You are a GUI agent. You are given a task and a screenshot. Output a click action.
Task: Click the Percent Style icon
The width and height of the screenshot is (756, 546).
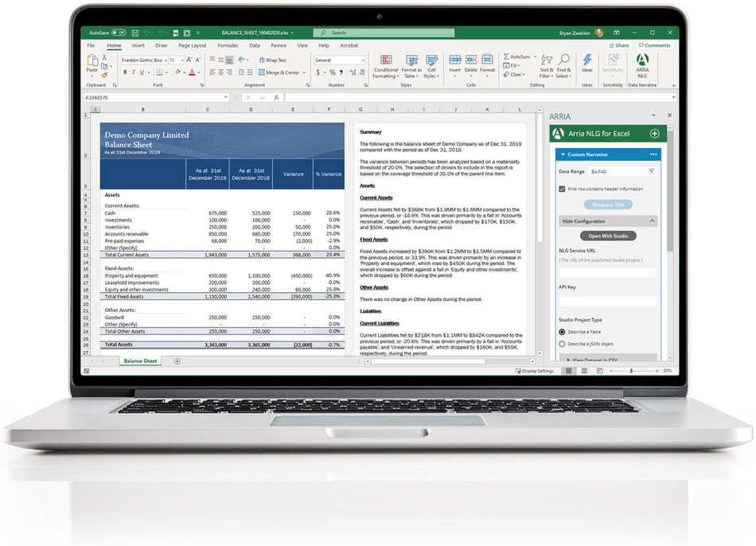click(x=332, y=72)
